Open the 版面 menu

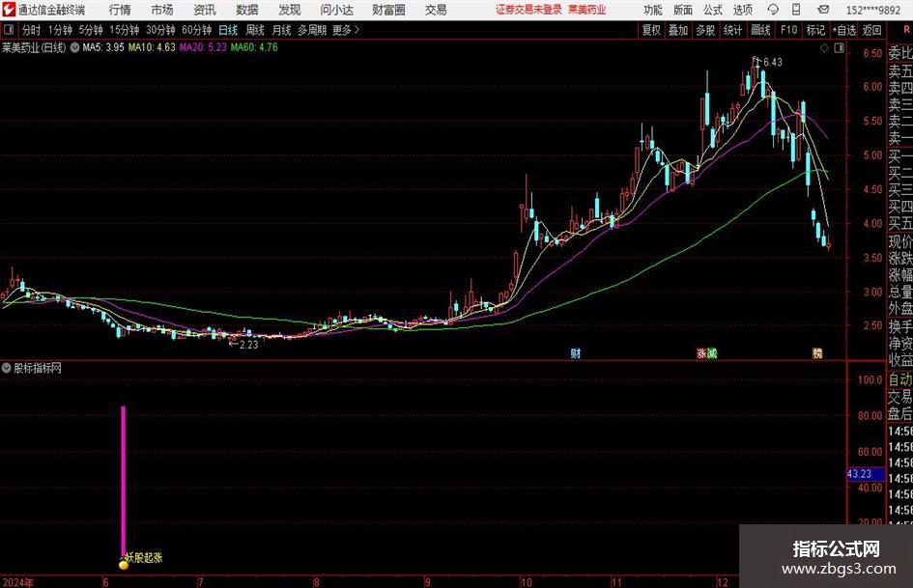[x=682, y=10]
